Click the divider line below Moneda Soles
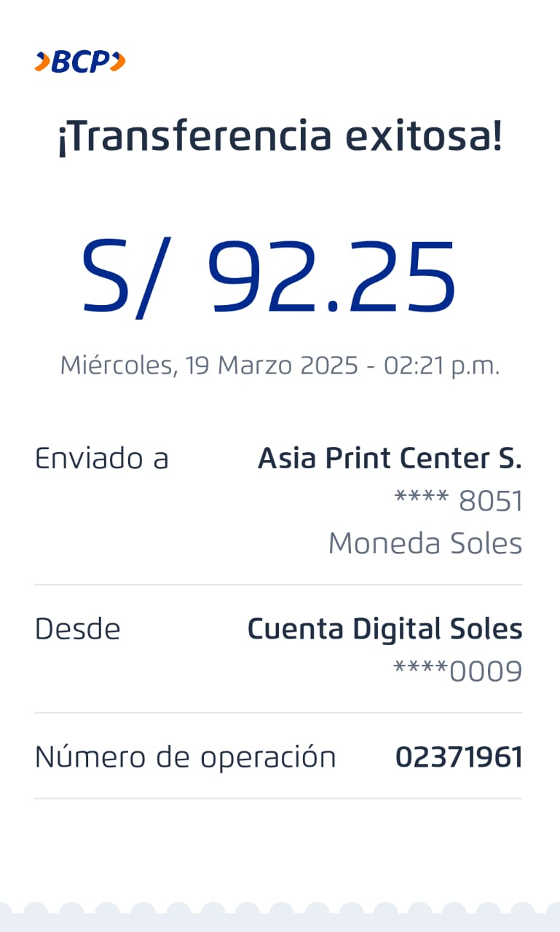Image resolution: width=560 pixels, height=932 pixels. click(x=278, y=585)
